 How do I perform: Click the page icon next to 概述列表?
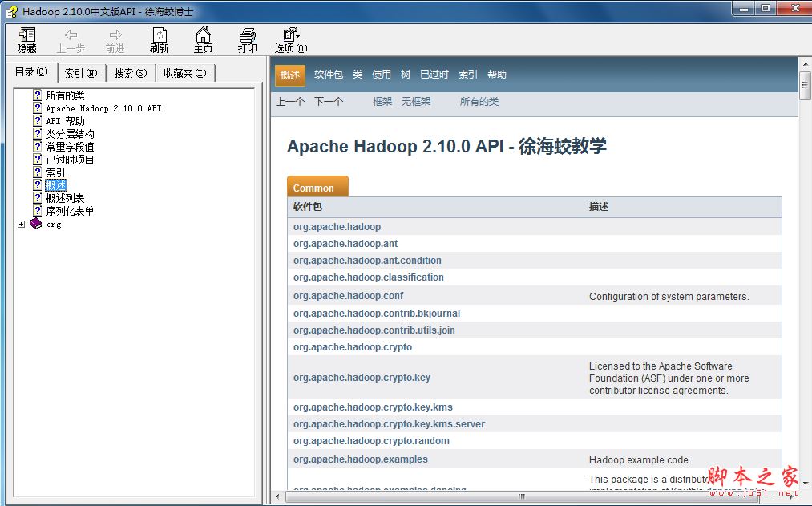pyautogui.click(x=38, y=198)
